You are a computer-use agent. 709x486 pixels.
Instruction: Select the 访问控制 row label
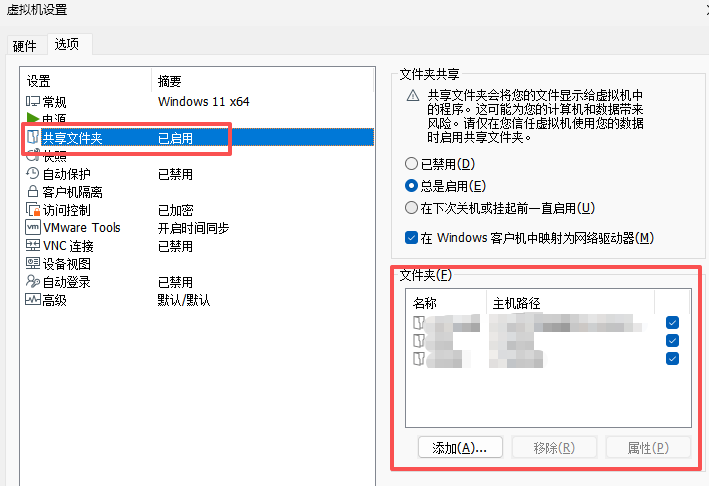coord(66,210)
